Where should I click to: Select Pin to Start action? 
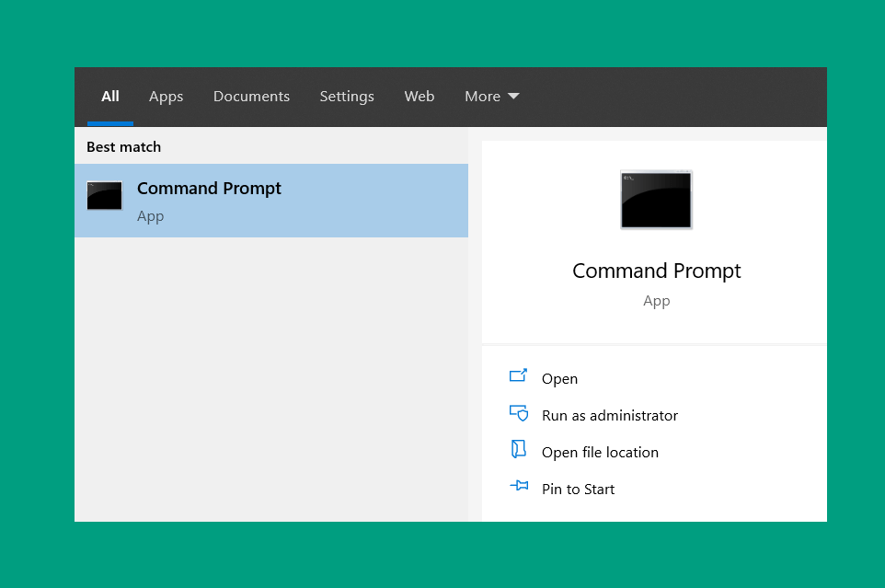pyautogui.click(x=578, y=490)
